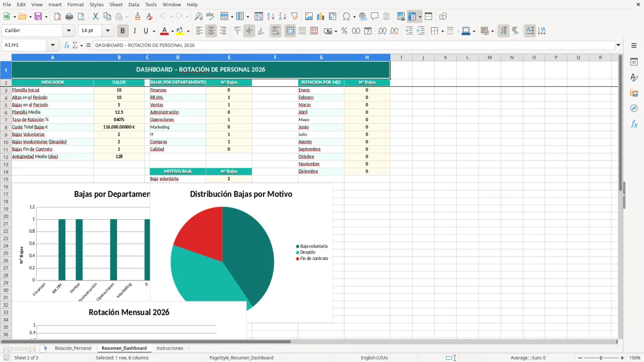Add a new sheet button
This screenshot has height=362, width=644.
pos(45,348)
